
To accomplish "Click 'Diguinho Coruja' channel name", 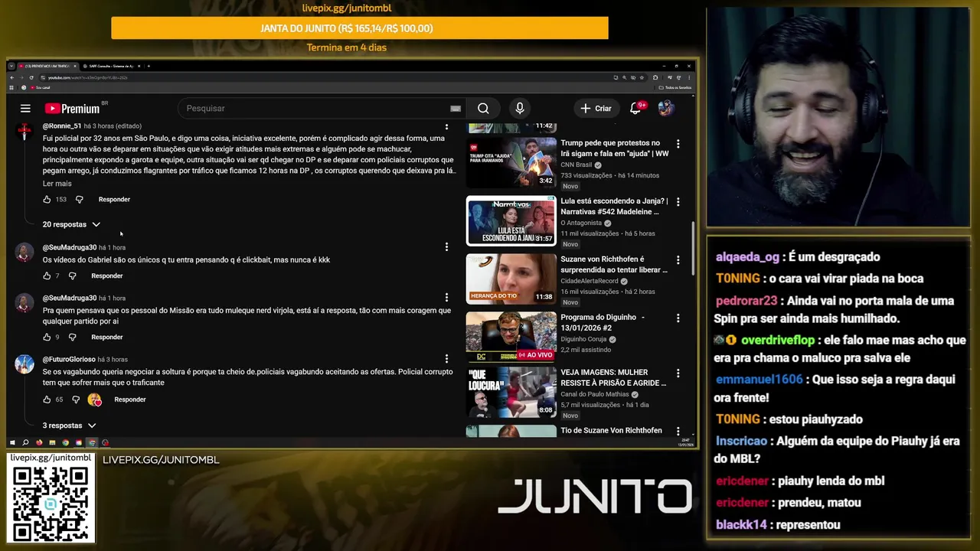I will click(583, 339).
